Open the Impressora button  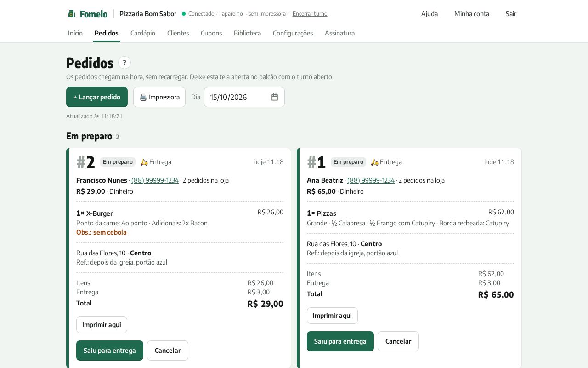(159, 97)
